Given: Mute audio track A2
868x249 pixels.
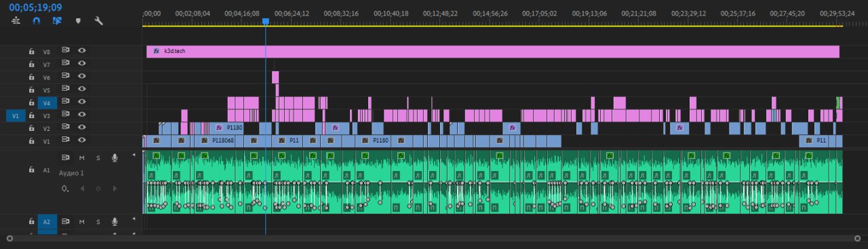Looking at the screenshot, I should coord(82,221).
